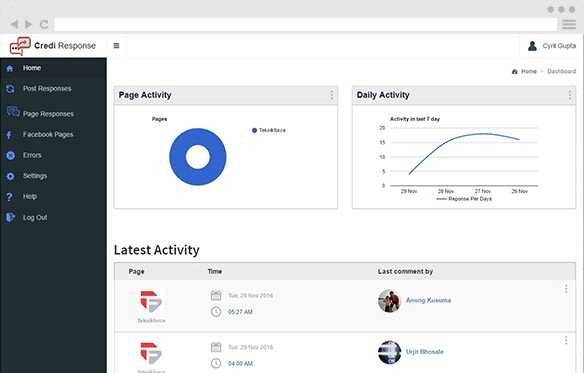Toggle sidebar with hamburger menu icon

(117, 45)
